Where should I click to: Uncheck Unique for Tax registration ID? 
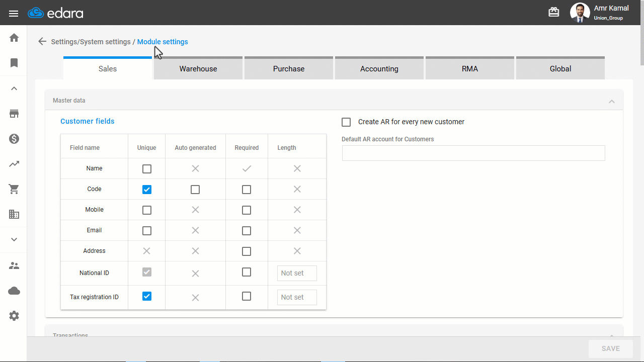coord(147,296)
